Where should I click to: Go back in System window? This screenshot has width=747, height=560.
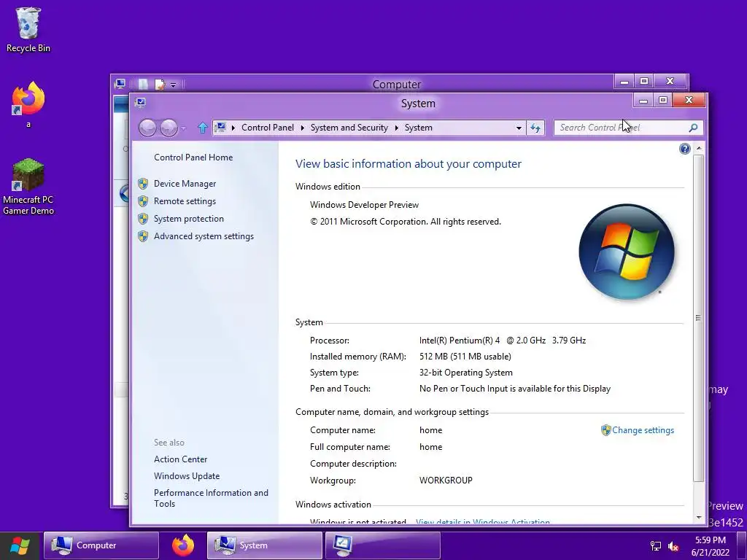(x=147, y=128)
